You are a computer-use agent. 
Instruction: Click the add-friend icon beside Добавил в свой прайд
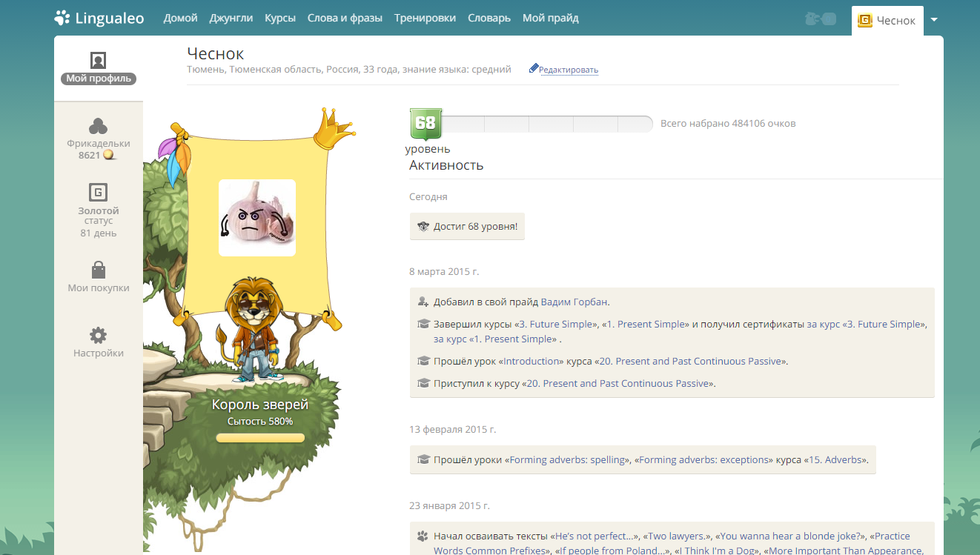pyautogui.click(x=423, y=302)
